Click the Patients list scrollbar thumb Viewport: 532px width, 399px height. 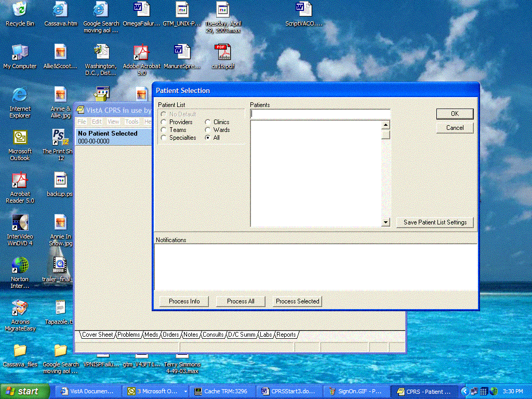pos(385,135)
